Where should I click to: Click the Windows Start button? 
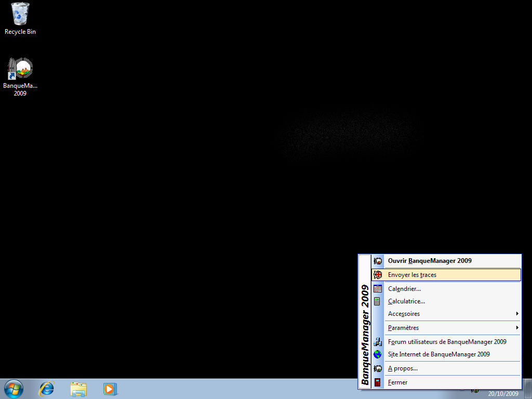14,389
